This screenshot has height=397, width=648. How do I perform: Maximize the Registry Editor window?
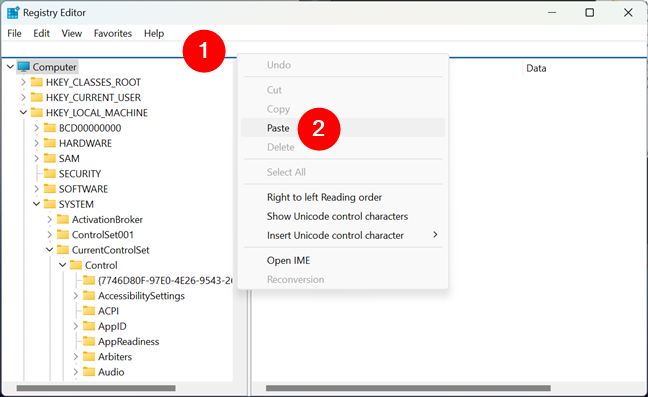click(x=590, y=13)
